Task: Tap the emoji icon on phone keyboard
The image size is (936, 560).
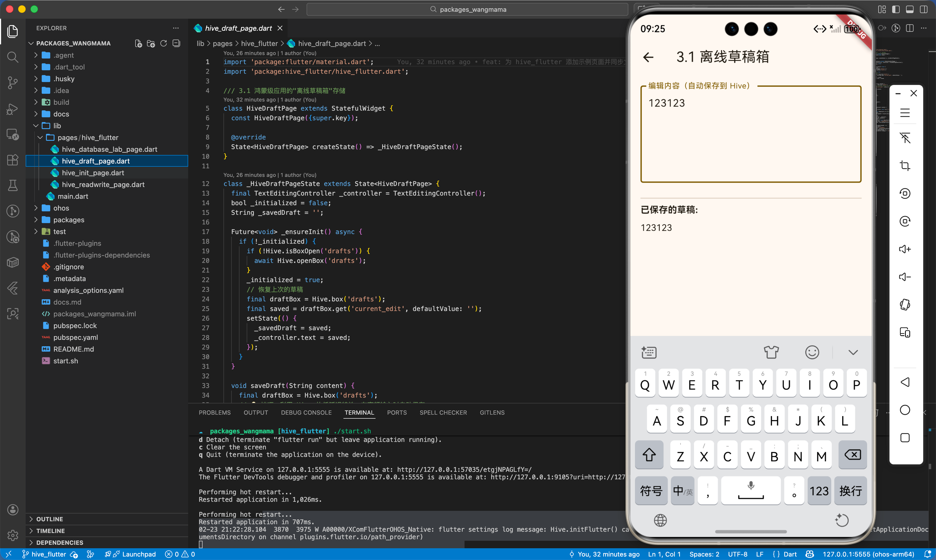Action: pos(812,352)
